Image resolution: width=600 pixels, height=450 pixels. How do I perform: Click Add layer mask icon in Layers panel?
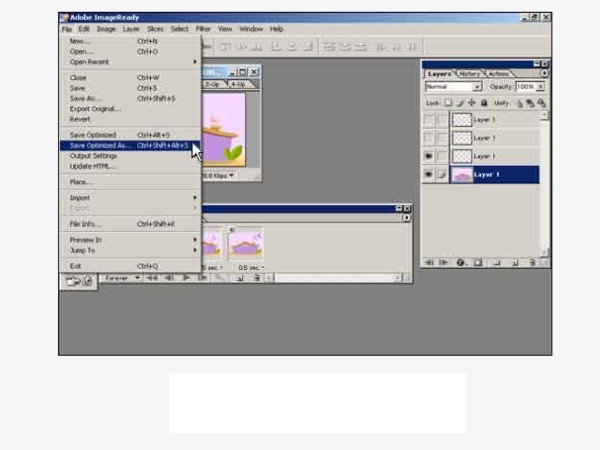(478, 263)
